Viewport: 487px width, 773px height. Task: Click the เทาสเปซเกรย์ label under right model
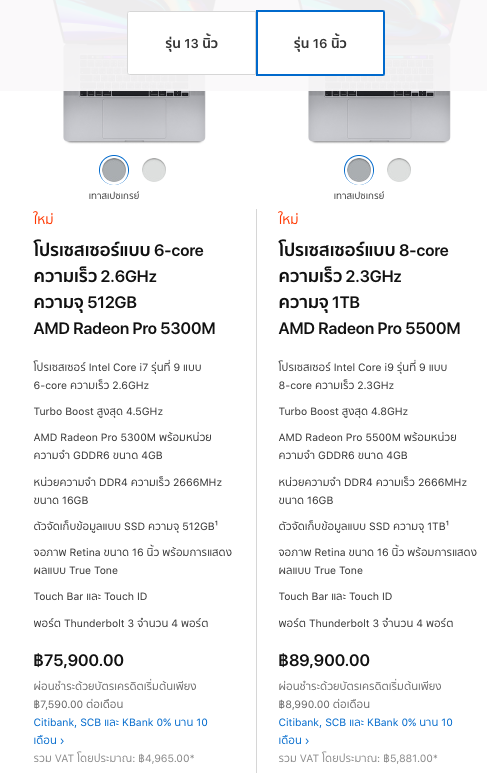click(359, 196)
